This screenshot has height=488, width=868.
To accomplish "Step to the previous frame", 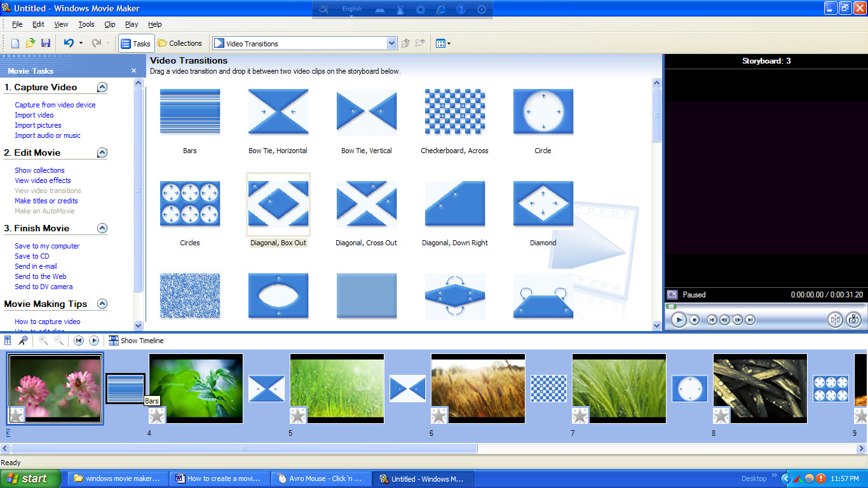I will [725, 320].
